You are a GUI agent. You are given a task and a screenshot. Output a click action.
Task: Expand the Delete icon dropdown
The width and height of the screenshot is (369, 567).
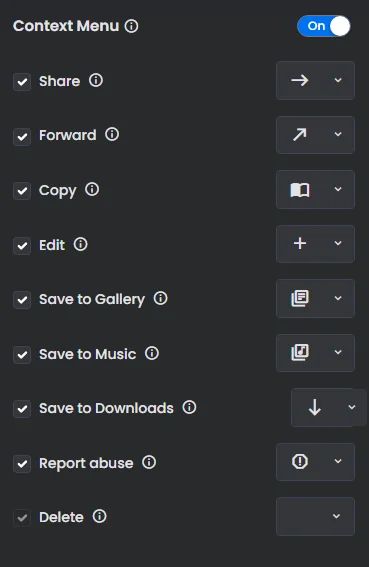[x=336, y=516]
